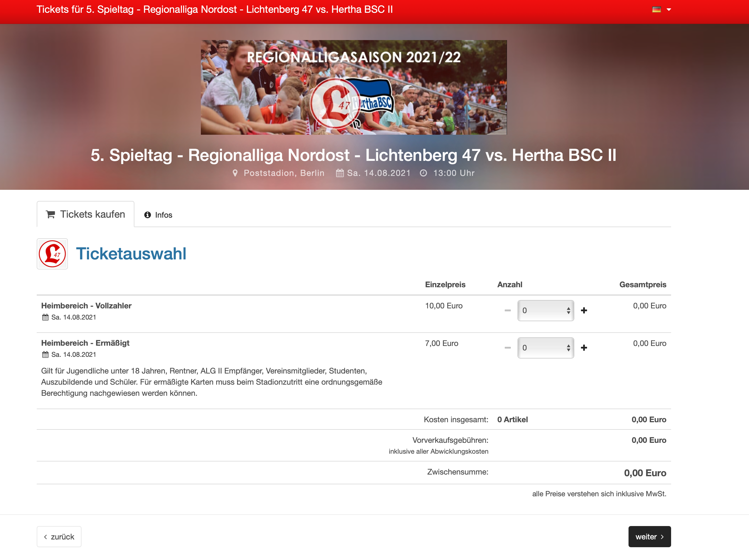Decrease Ermäßigt ticket count with minus
The height and width of the screenshot is (560, 749).
(x=507, y=348)
